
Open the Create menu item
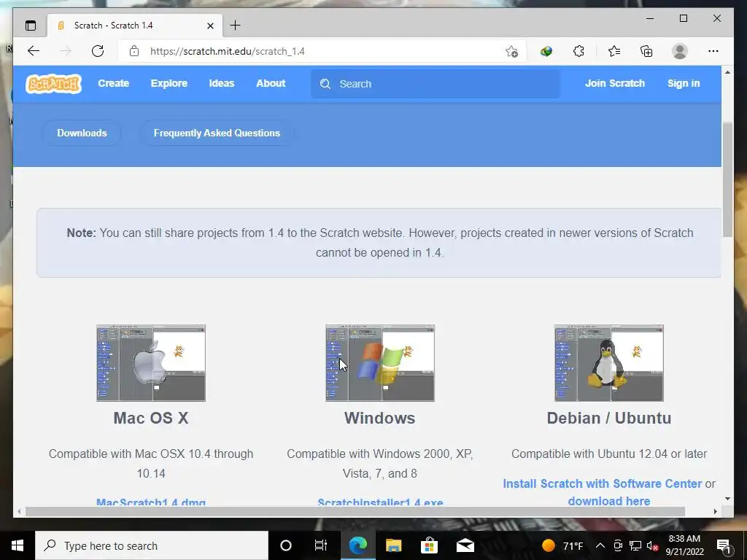pos(113,83)
